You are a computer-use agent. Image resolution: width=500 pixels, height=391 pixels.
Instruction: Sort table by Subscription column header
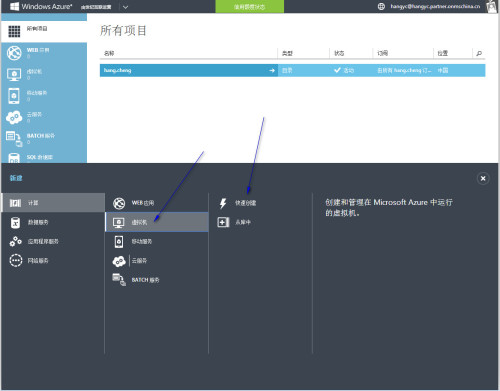tap(382, 53)
